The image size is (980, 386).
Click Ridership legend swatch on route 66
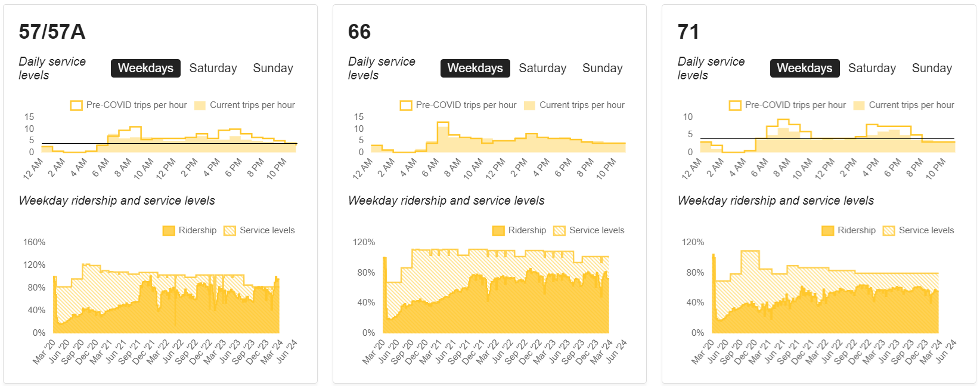pyautogui.click(x=498, y=231)
